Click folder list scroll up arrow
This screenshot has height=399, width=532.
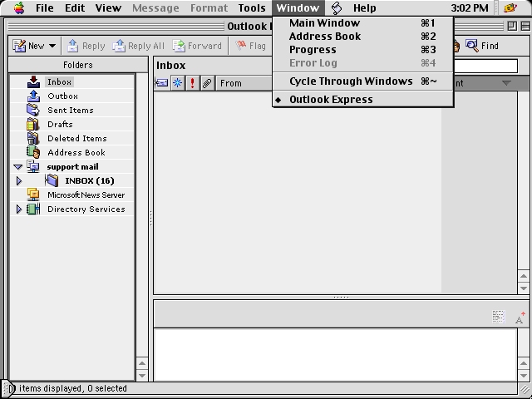point(142,363)
